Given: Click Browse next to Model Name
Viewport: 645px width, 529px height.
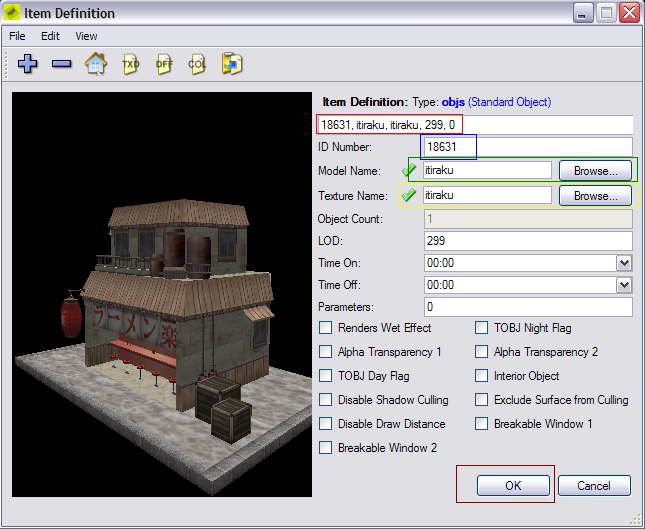Looking at the screenshot, I should [595, 171].
